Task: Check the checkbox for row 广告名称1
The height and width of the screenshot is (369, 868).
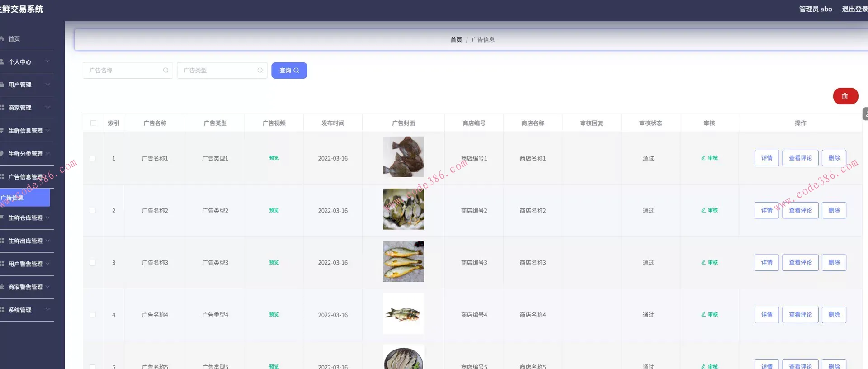Action: pyautogui.click(x=93, y=158)
